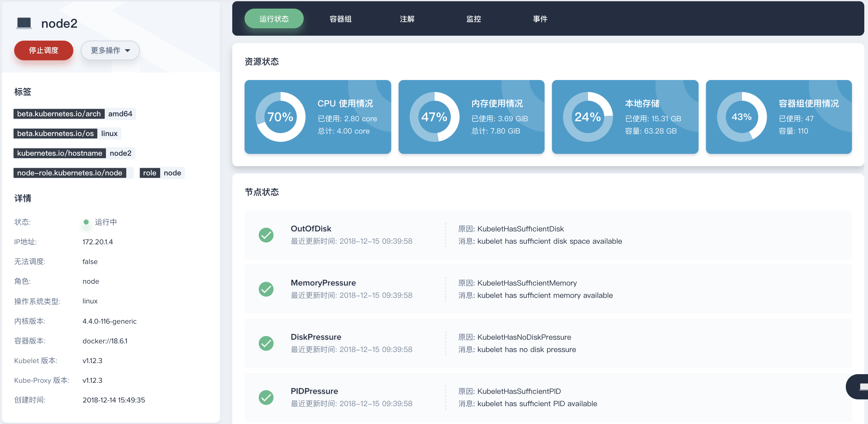Click the 停止调度 button

(x=43, y=50)
